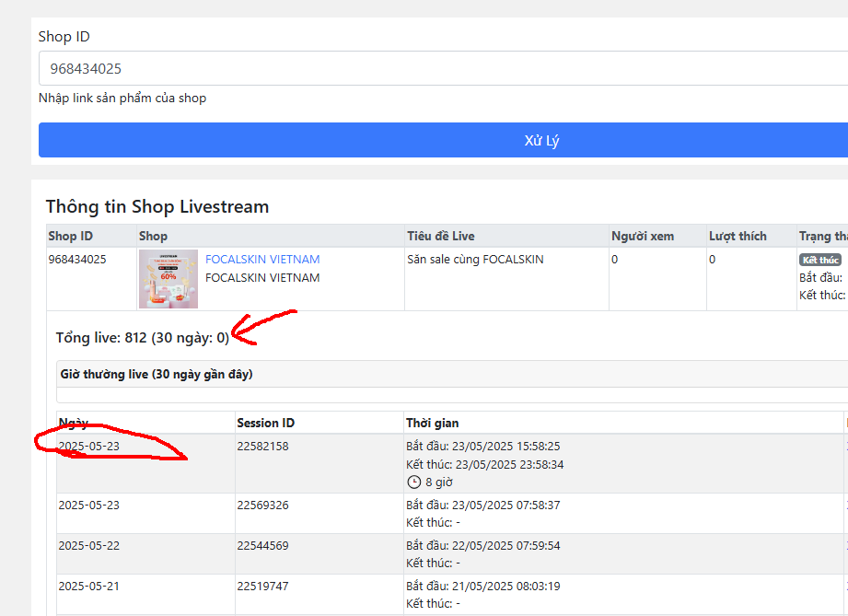Click the Thông tin Shop Livestream heading

(x=157, y=206)
